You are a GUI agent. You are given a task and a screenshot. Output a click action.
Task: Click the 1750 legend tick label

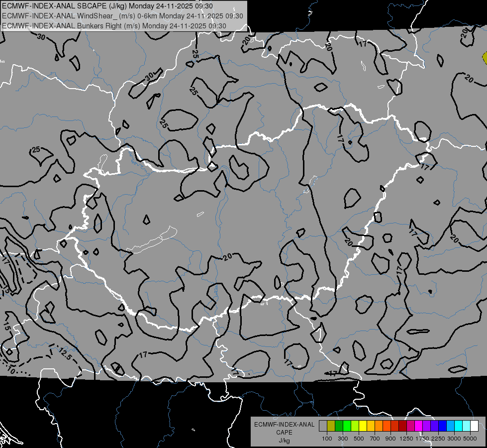[422, 439]
